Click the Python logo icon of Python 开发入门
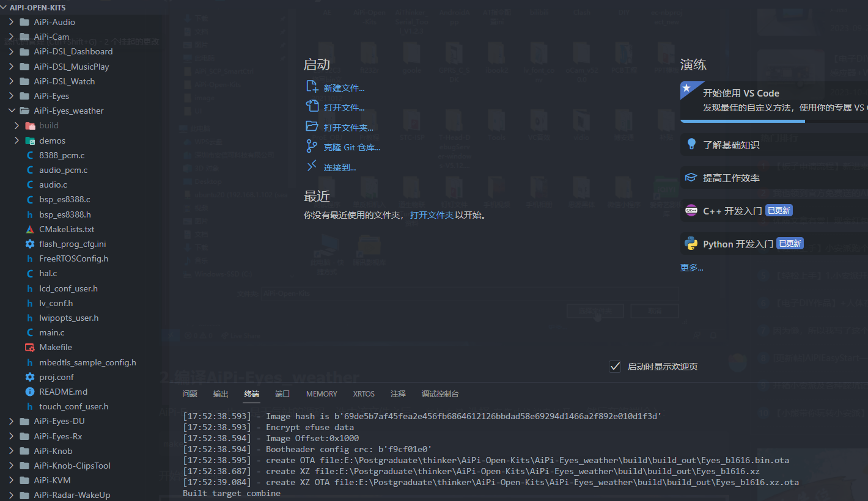Viewport: 868px width, 501px height. pyautogui.click(x=691, y=243)
